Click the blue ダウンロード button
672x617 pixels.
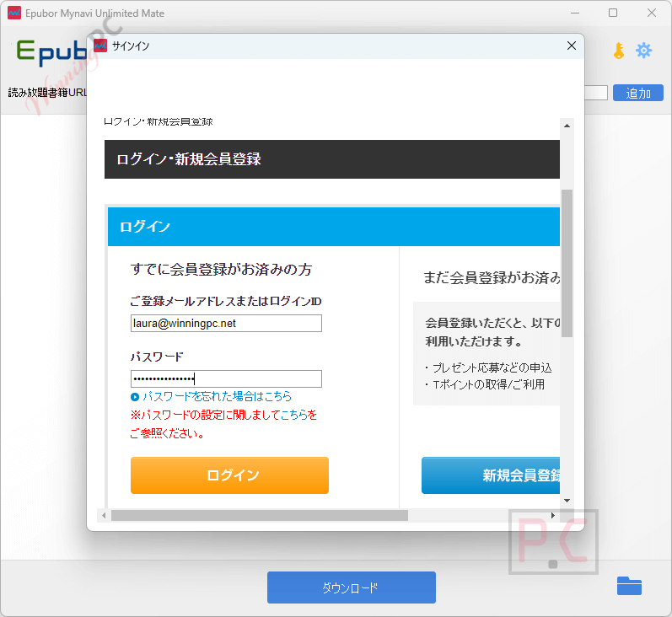(352, 587)
